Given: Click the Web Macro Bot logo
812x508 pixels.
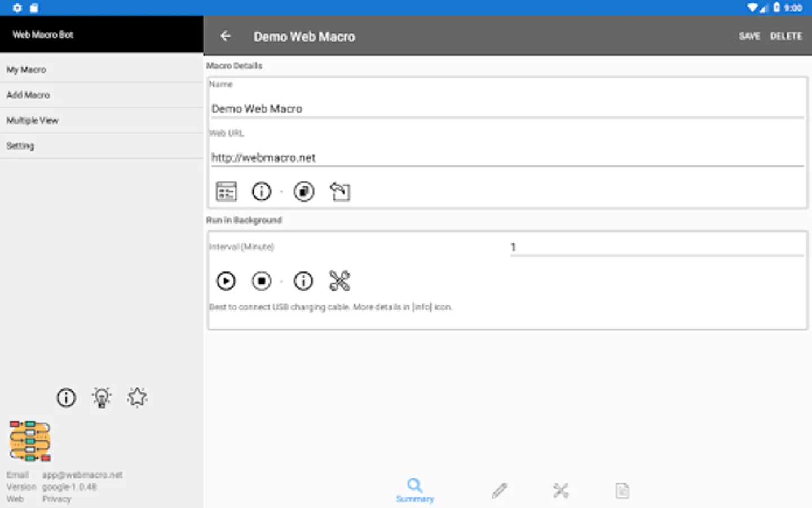Looking at the screenshot, I should tap(30, 441).
